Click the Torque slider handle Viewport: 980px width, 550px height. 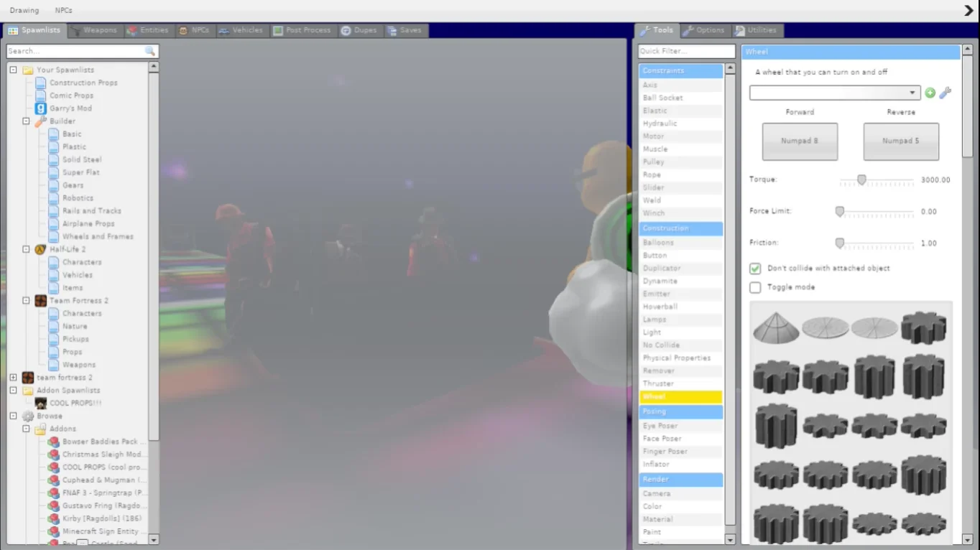tap(861, 180)
